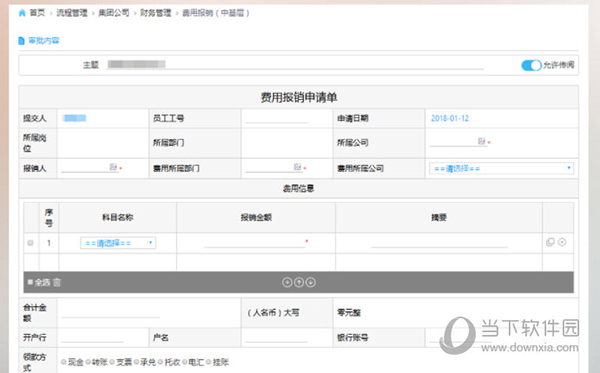Screen dimensions: 600x373
Task: Go to 首页 in the breadcrumb
Action: click(x=37, y=13)
